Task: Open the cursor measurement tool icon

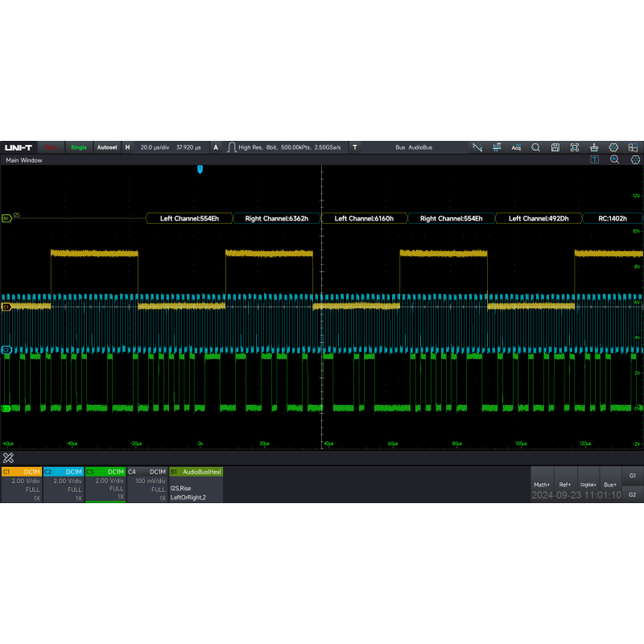Action: 477,147
